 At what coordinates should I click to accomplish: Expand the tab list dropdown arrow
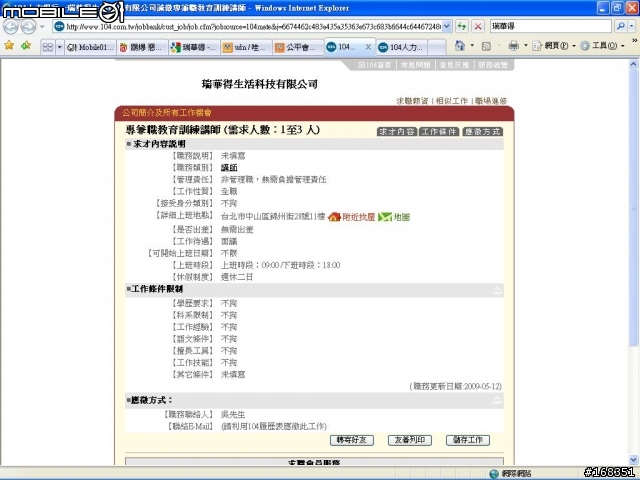tap(59, 47)
